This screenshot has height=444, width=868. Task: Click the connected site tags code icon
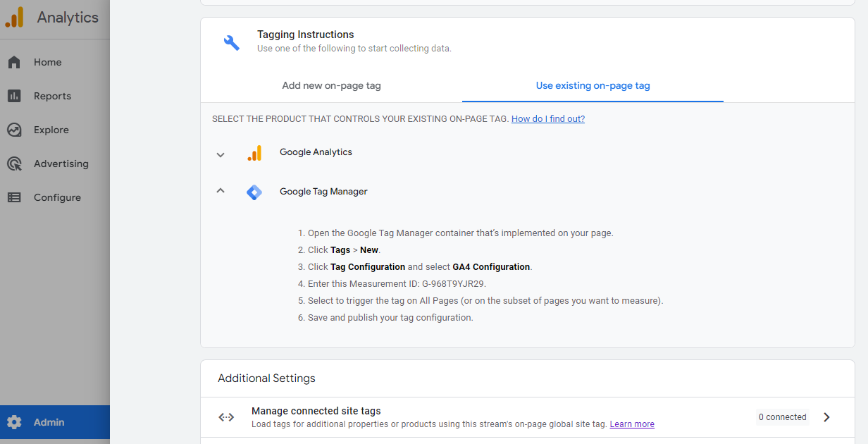[x=226, y=417]
